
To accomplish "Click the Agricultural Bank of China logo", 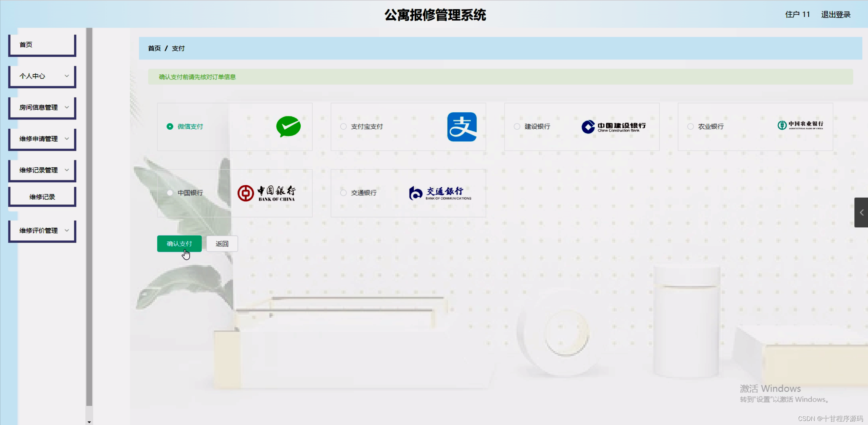I will (800, 125).
